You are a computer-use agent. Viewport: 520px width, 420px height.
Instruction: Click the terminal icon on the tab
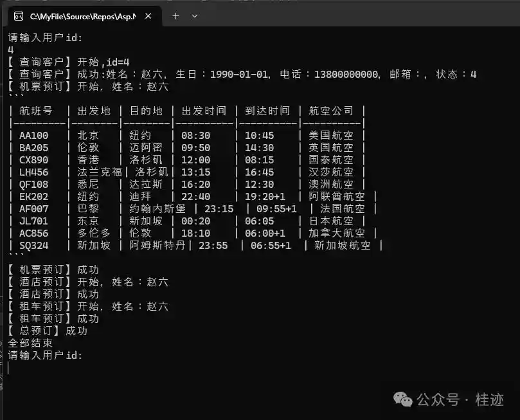pyautogui.click(x=19, y=16)
